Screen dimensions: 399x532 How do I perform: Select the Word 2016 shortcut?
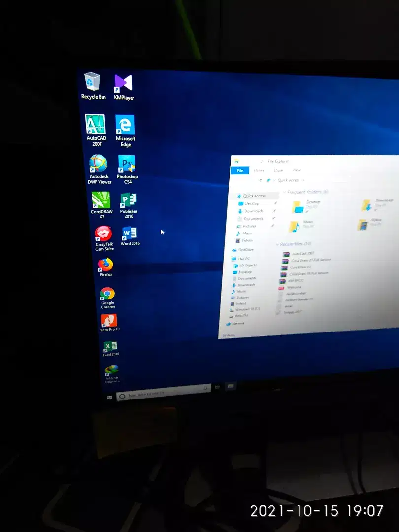point(130,236)
